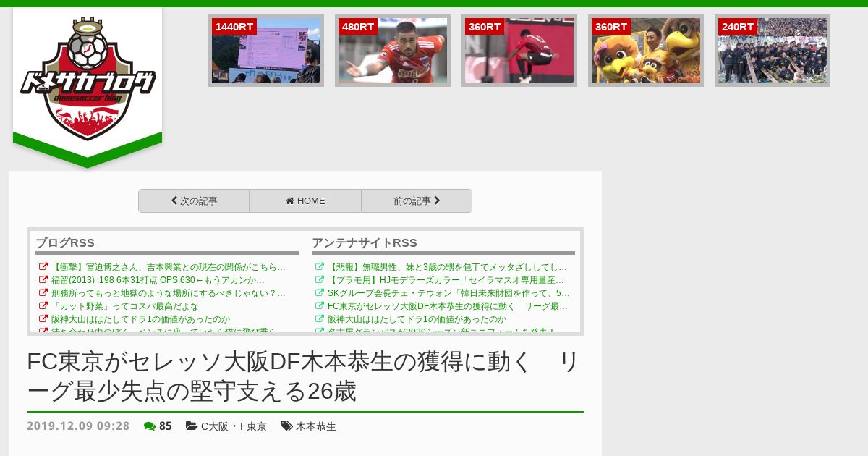The height and width of the screenshot is (456, 868).
Task: Click external-link icon beside FC東京がセレッソ大阪DF entry
Action: [320, 305]
